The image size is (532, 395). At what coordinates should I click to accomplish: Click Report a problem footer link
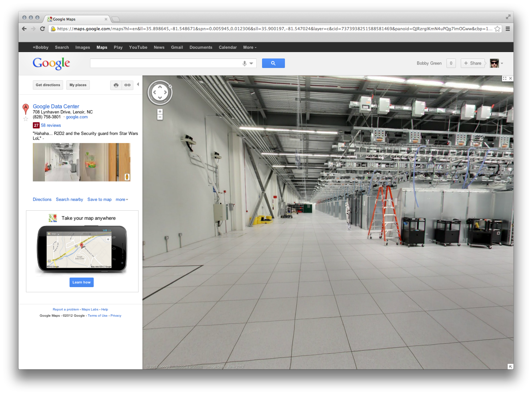tap(66, 309)
